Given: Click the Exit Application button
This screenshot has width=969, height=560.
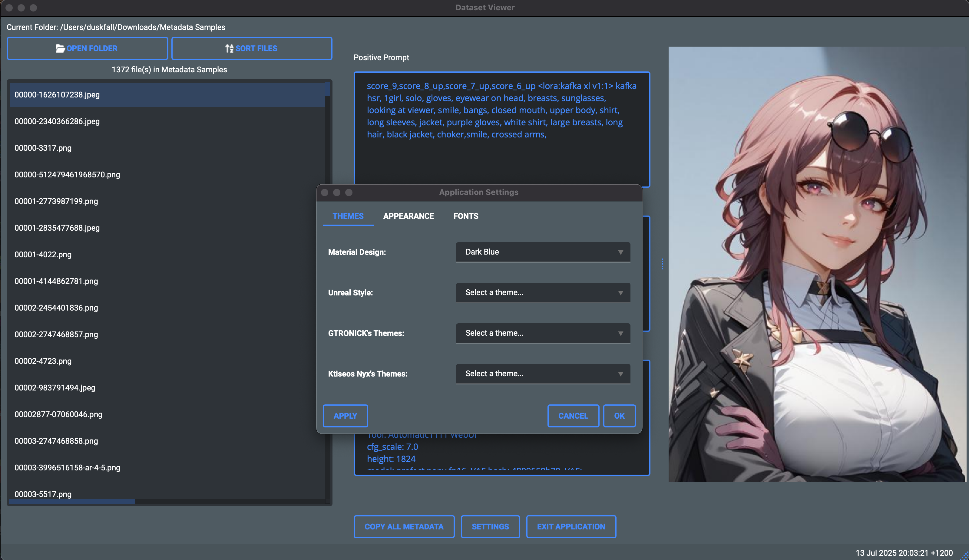Looking at the screenshot, I should 571,527.
